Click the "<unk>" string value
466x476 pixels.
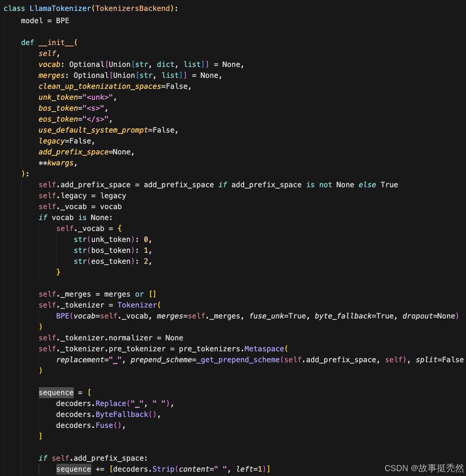pos(97,97)
